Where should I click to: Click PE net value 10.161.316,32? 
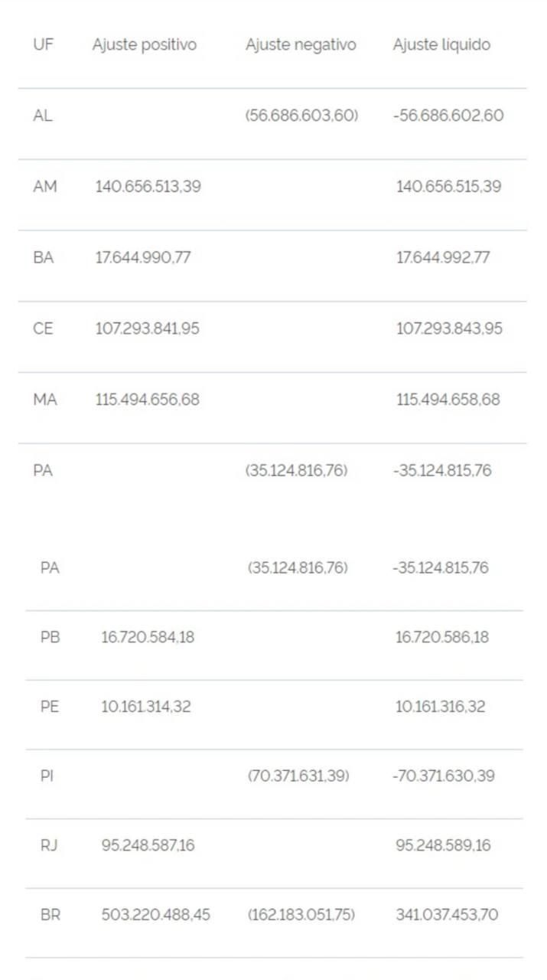tap(440, 706)
